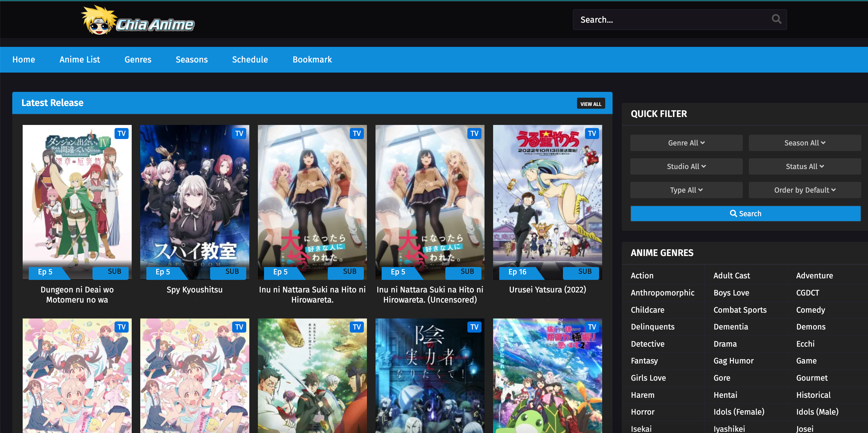The width and height of the screenshot is (868, 433).
Task: Open the Home menu item
Action: click(24, 59)
